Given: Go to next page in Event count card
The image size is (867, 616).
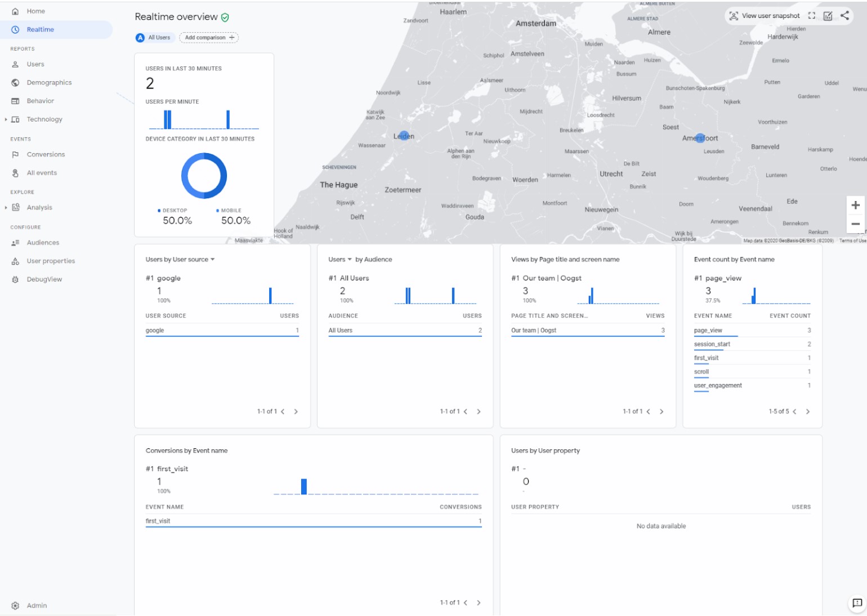Looking at the screenshot, I should click(x=808, y=412).
